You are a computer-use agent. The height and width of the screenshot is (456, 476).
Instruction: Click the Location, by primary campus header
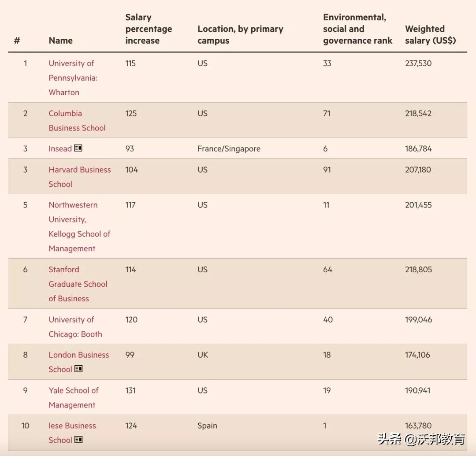point(240,35)
